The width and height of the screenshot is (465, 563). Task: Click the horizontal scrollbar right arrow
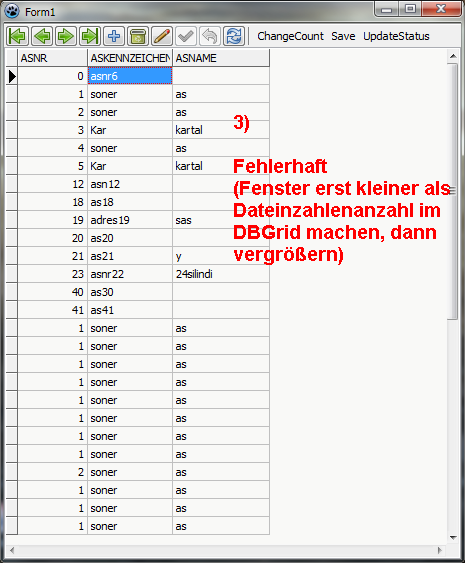coord(440,550)
